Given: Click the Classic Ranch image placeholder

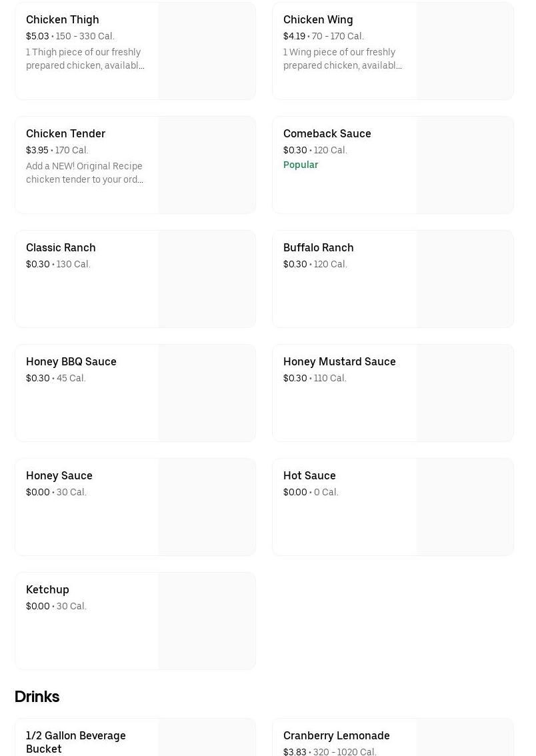Looking at the screenshot, I should pos(207,279).
